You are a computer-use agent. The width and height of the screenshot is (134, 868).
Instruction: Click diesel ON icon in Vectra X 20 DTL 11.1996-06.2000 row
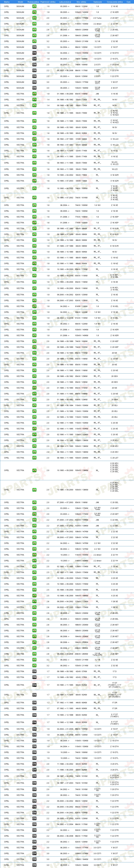pyautogui.click(x=34, y=770)
